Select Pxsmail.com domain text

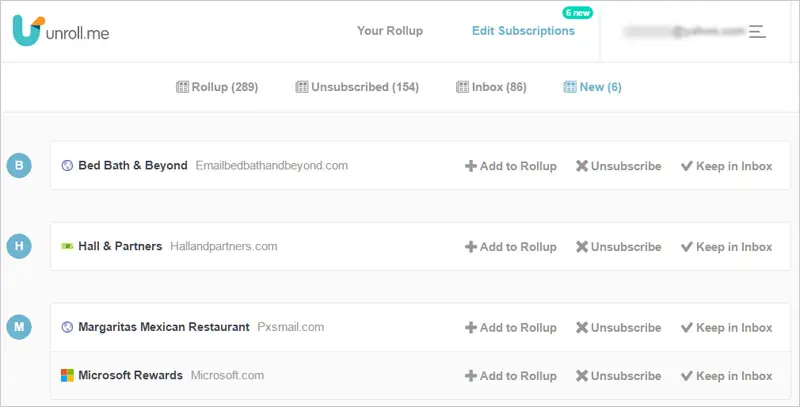[290, 327]
